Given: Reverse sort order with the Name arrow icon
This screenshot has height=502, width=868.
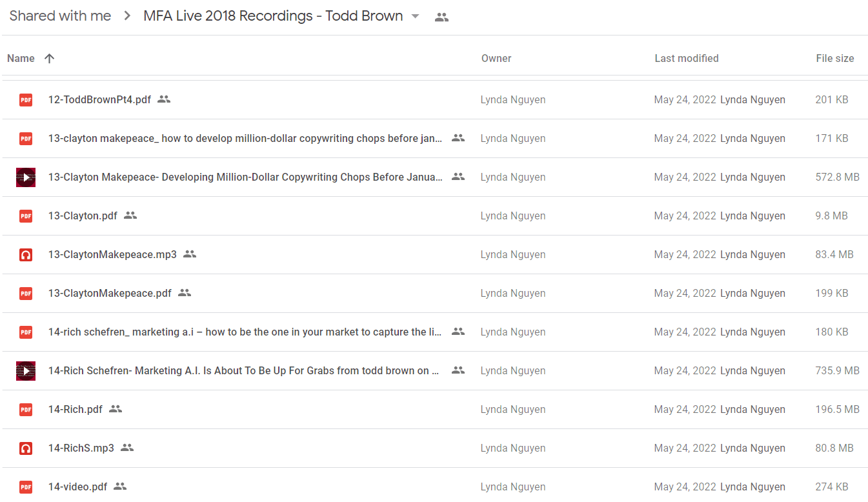Looking at the screenshot, I should point(49,58).
